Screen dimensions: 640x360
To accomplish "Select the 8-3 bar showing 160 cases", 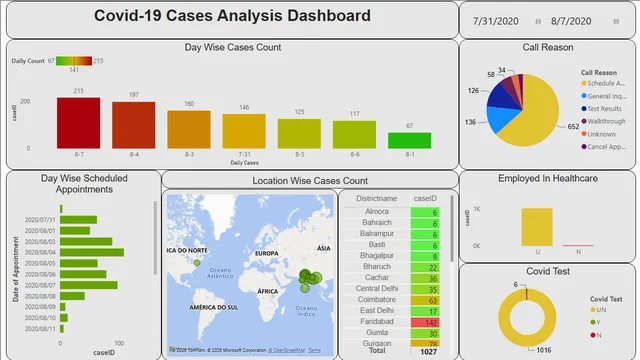I will pos(189,129).
